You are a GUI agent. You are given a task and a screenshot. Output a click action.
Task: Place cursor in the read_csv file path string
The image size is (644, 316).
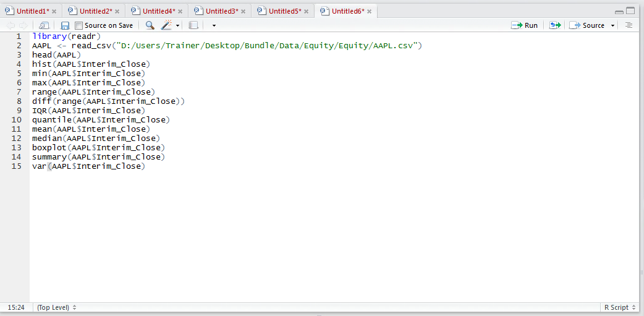(267, 45)
